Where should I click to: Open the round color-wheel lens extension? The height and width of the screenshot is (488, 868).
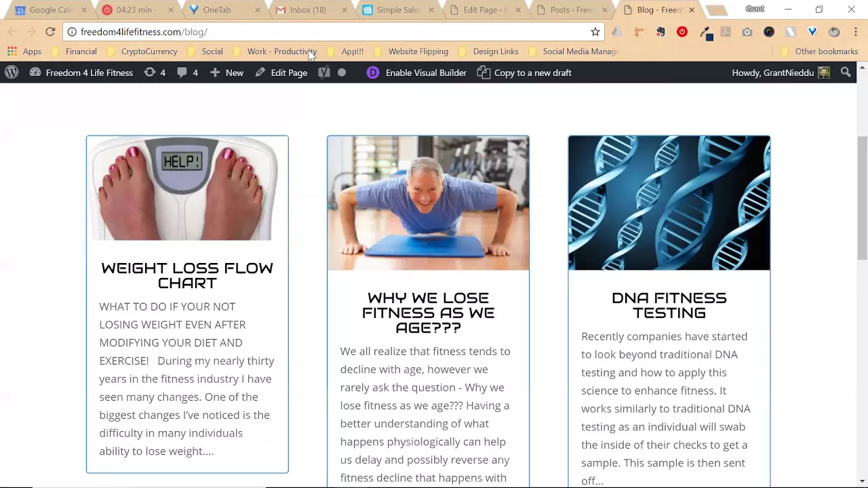coord(769,32)
